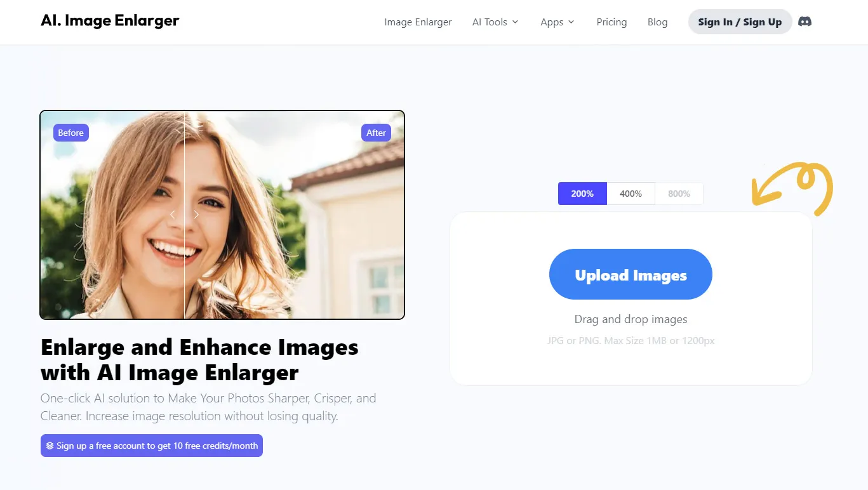
Task: Open the Discord icon link
Action: [x=805, y=22]
